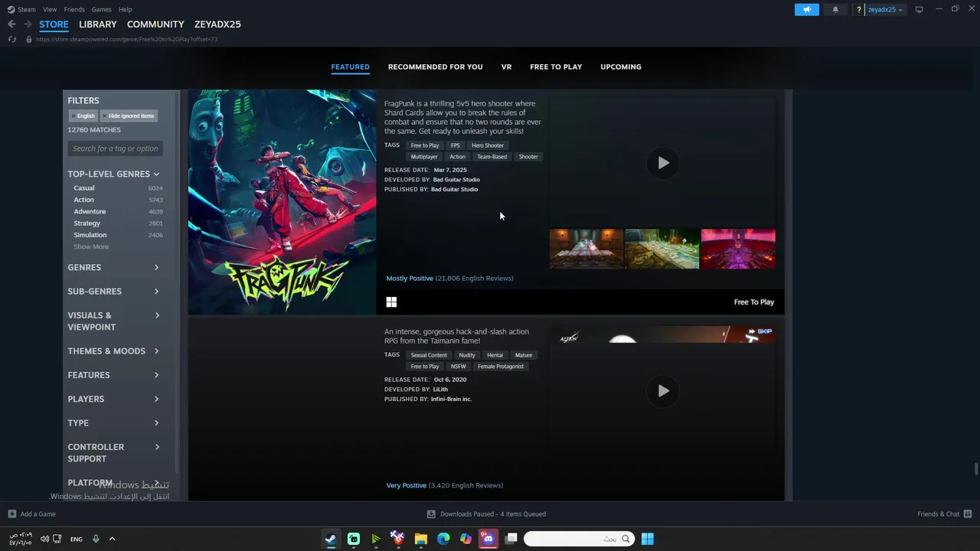Open the Steam menu
The height and width of the screenshot is (551, 980).
(27, 9)
